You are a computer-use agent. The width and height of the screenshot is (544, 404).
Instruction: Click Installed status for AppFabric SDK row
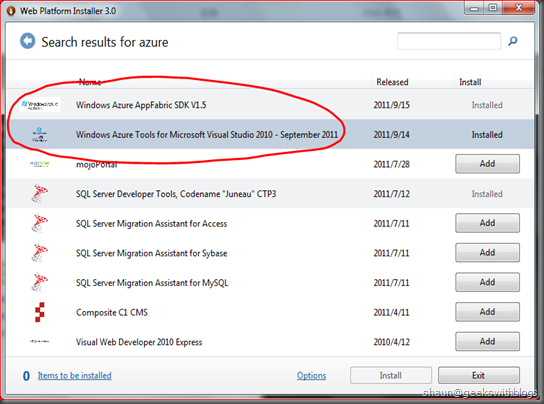click(x=487, y=105)
